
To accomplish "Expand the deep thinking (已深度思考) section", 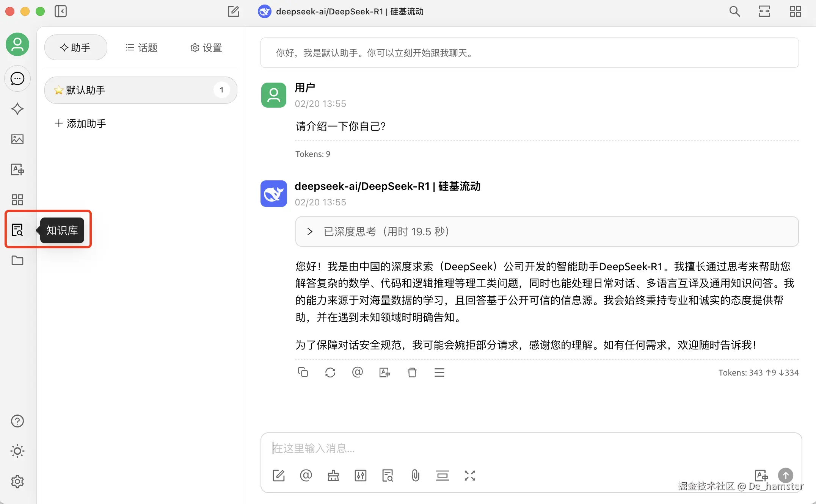I will click(547, 232).
